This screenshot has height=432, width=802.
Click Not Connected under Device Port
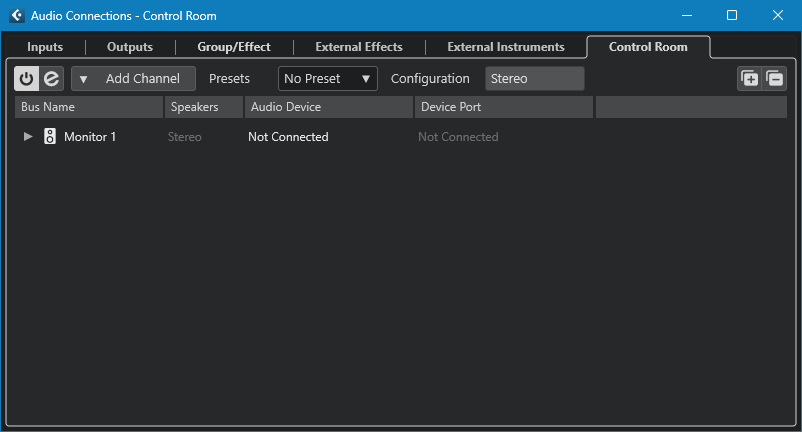tap(458, 137)
